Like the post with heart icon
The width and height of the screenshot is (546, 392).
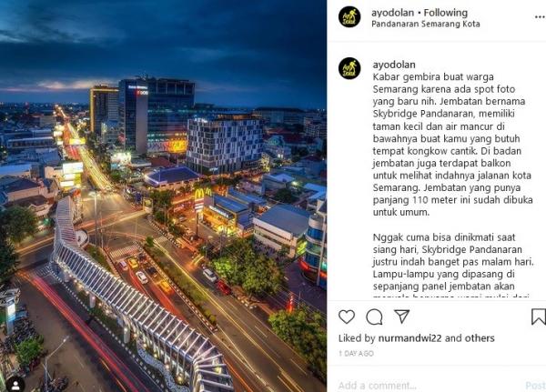pyautogui.click(x=347, y=317)
